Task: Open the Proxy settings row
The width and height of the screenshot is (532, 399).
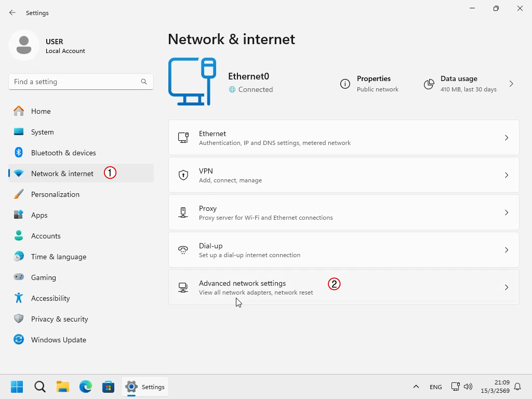Action: click(344, 212)
